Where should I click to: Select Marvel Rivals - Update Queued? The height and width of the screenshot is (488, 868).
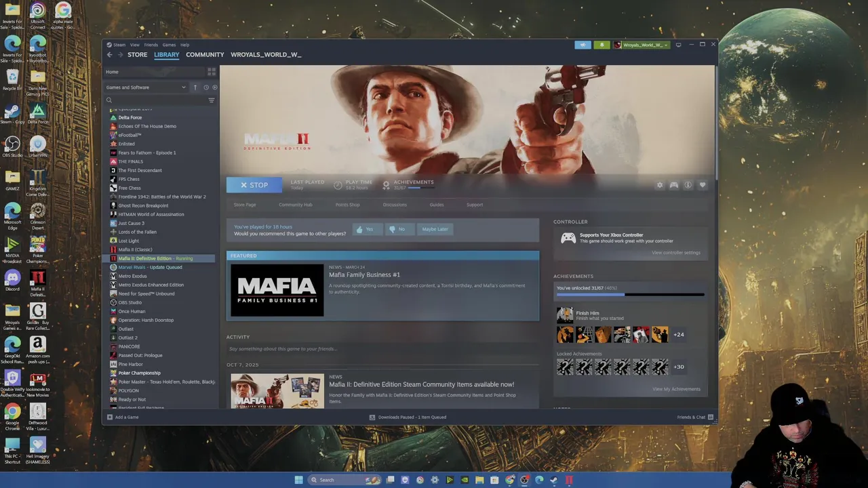[150, 267]
